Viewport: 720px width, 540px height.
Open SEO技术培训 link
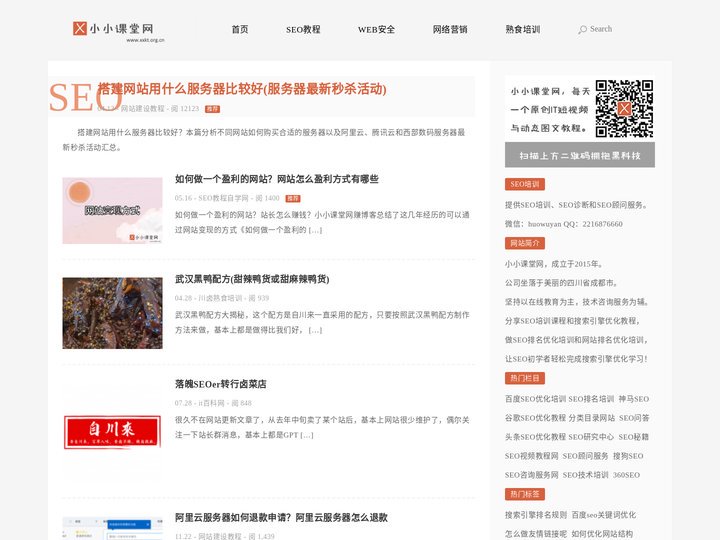pos(585,475)
